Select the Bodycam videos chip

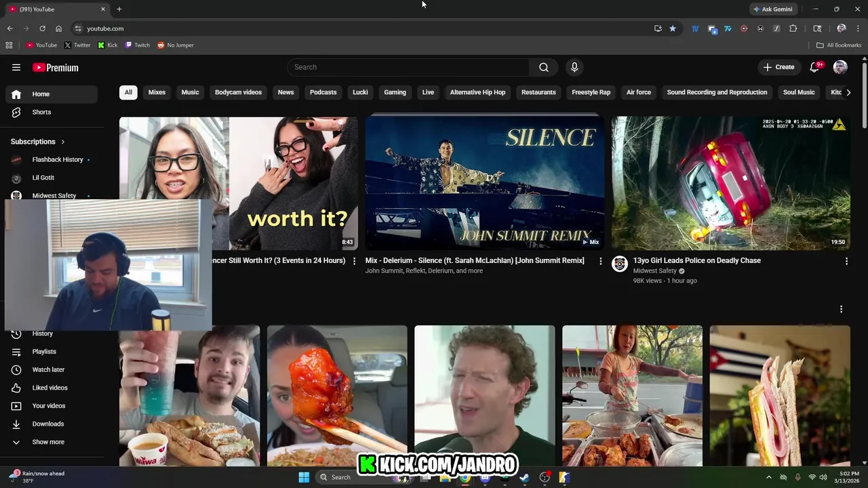pyautogui.click(x=238, y=92)
